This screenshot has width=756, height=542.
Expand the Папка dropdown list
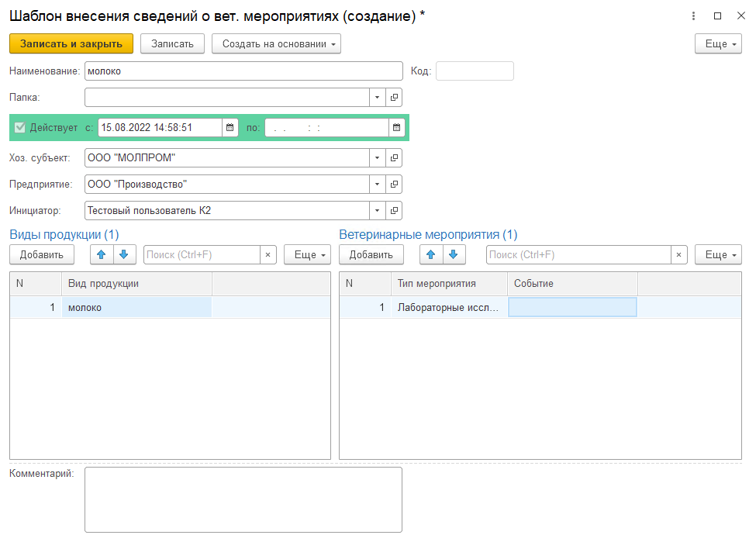tap(376, 98)
